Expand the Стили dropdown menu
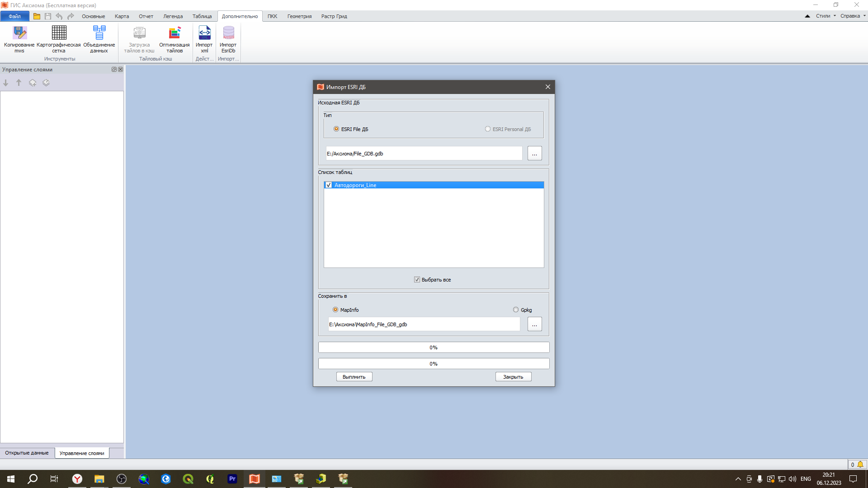Viewport: 868px width, 488px height. (x=826, y=16)
